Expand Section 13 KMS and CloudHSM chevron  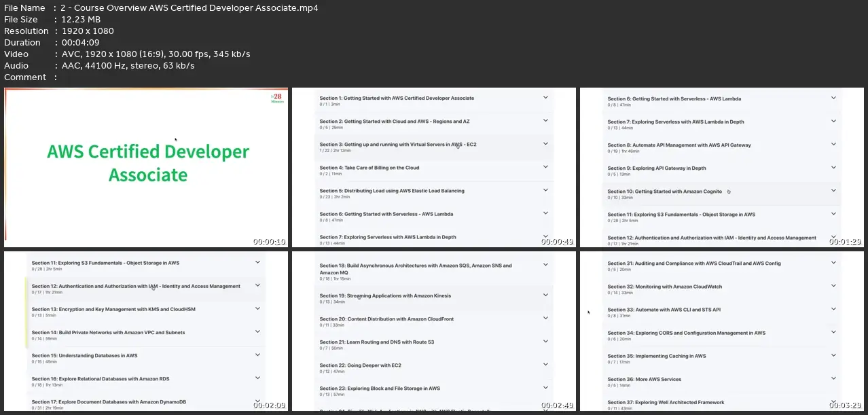point(257,308)
